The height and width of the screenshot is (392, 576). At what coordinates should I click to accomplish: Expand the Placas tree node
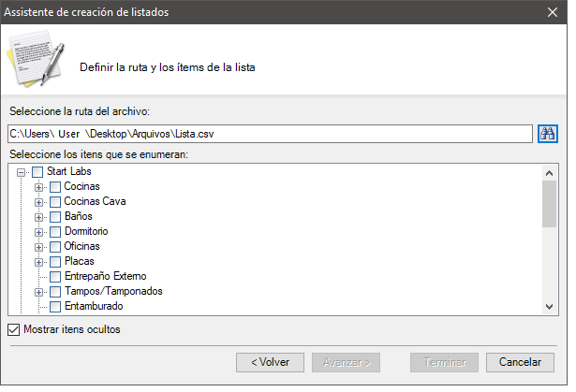(x=38, y=262)
